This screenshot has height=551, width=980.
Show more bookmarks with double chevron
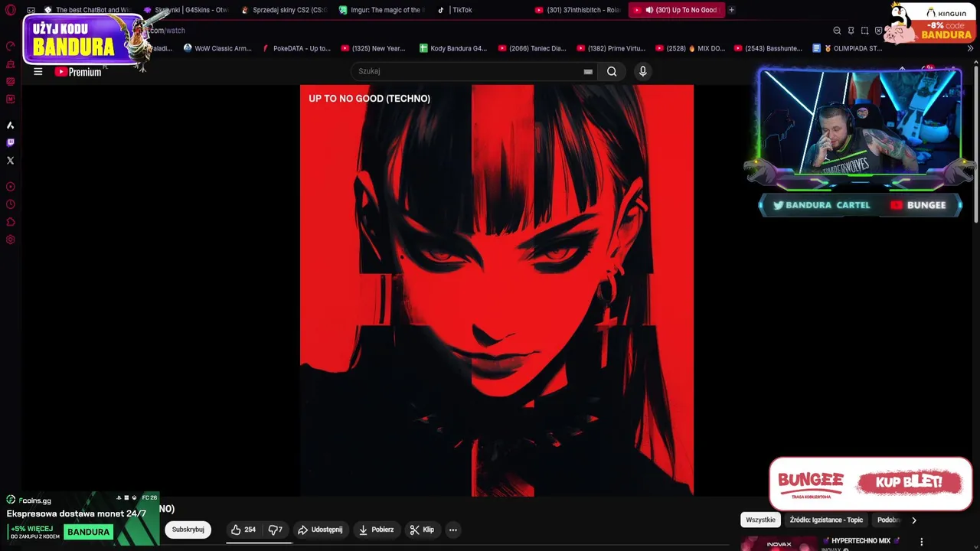click(x=970, y=48)
